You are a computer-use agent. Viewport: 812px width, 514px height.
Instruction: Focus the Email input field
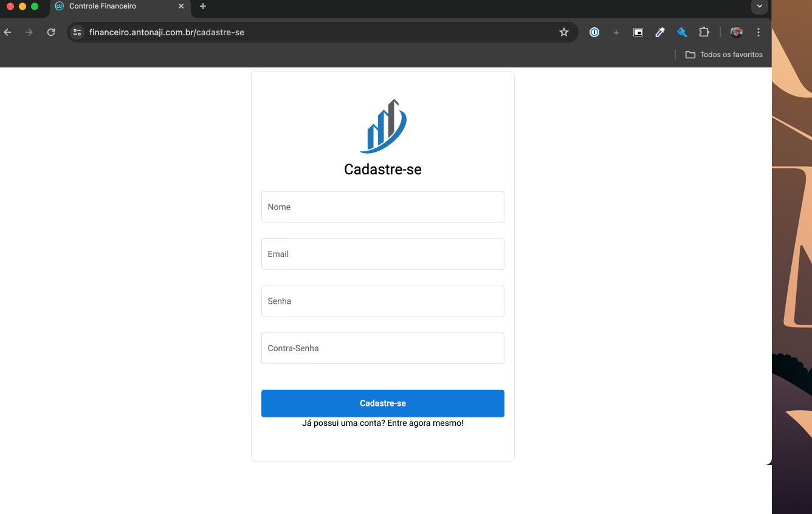(x=383, y=254)
